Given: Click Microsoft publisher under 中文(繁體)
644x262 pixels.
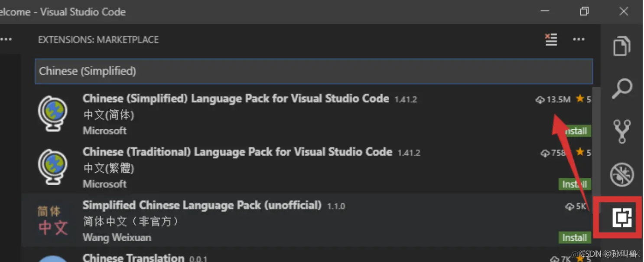Looking at the screenshot, I should coord(104,184).
